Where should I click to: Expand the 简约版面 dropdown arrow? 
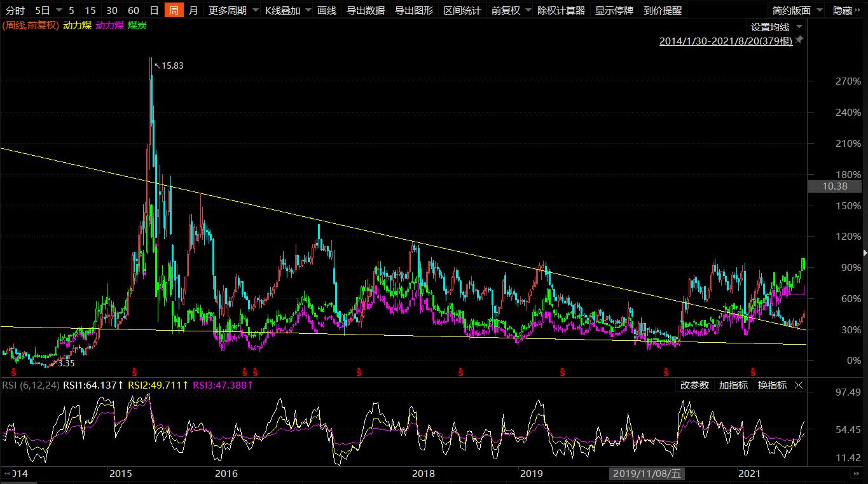(x=820, y=10)
